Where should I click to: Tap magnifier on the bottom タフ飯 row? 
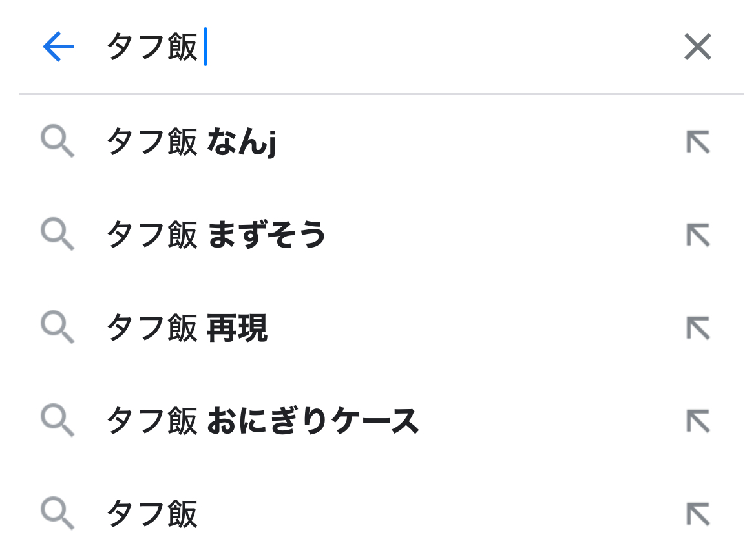point(58,514)
